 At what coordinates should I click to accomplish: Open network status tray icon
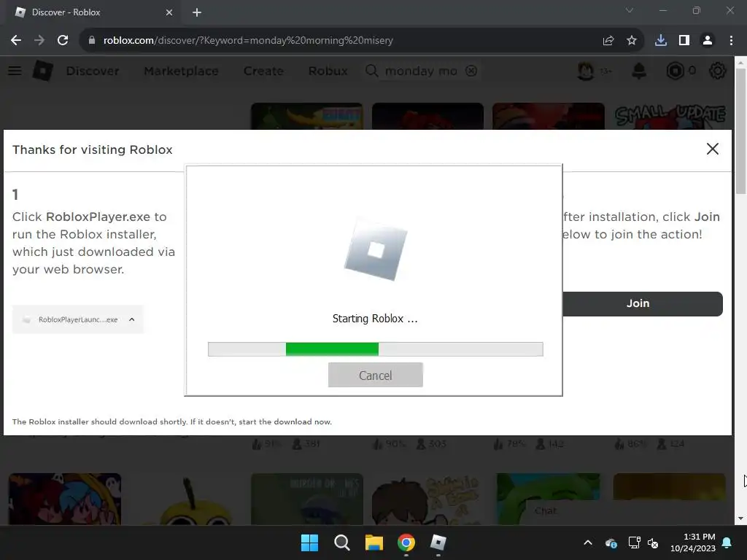pos(634,542)
